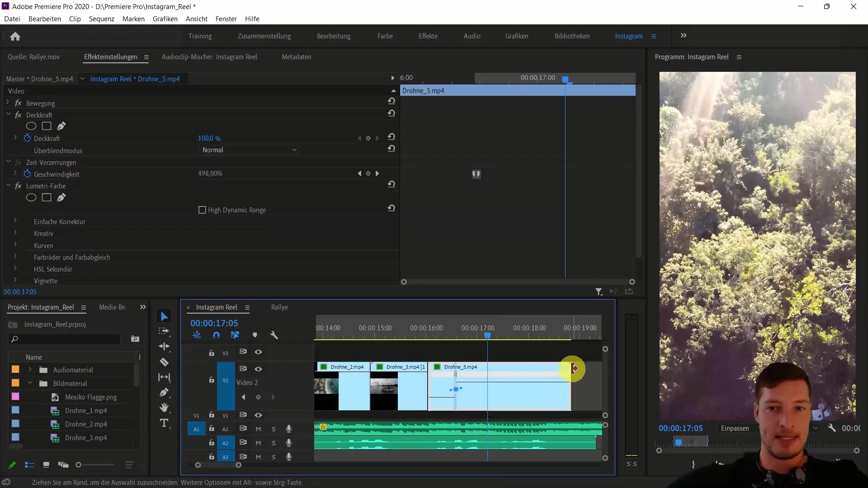Select the Pen tool in toolbar

point(164,392)
